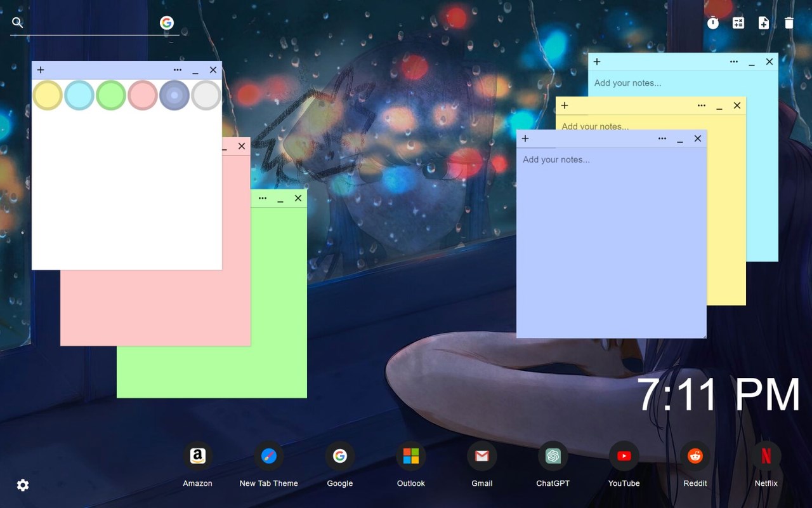Click the plus on the yellow note
The width and height of the screenshot is (812, 508).
click(x=565, y=105)
